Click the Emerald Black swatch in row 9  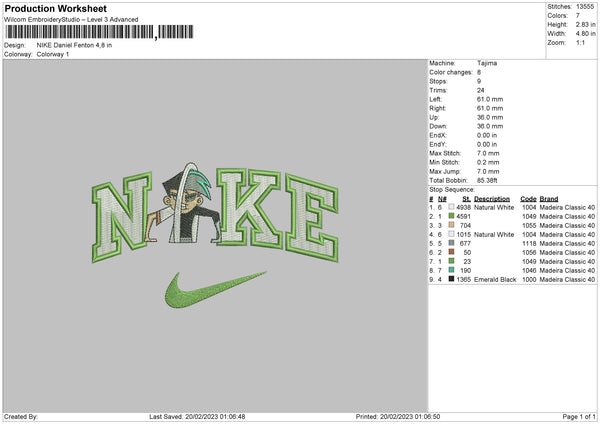pyautogui.click(x=451, y=279)
